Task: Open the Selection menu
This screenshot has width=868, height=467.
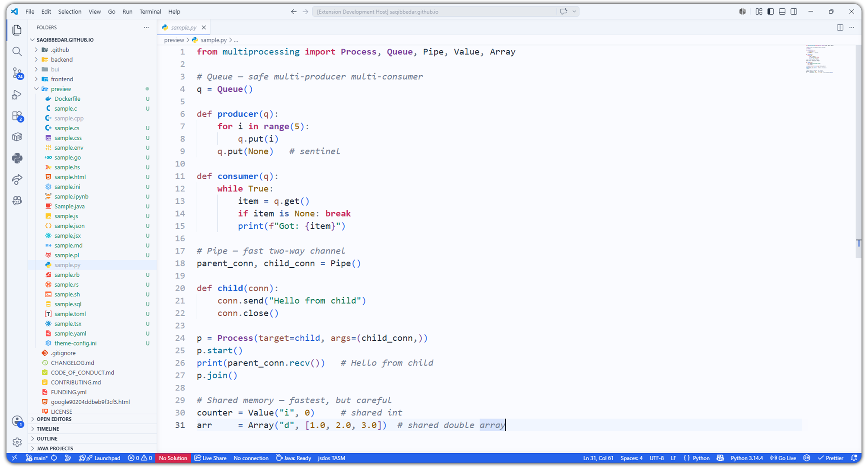Action: tap(70, 12)
